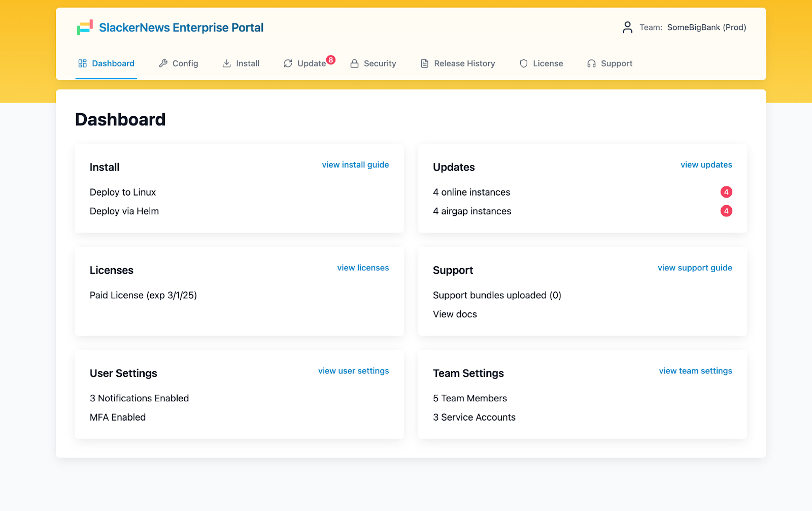Image resolution: width=812 pixels, height=511 pixels.
Task: Click the Security lock icon
Action: point(354,63)
